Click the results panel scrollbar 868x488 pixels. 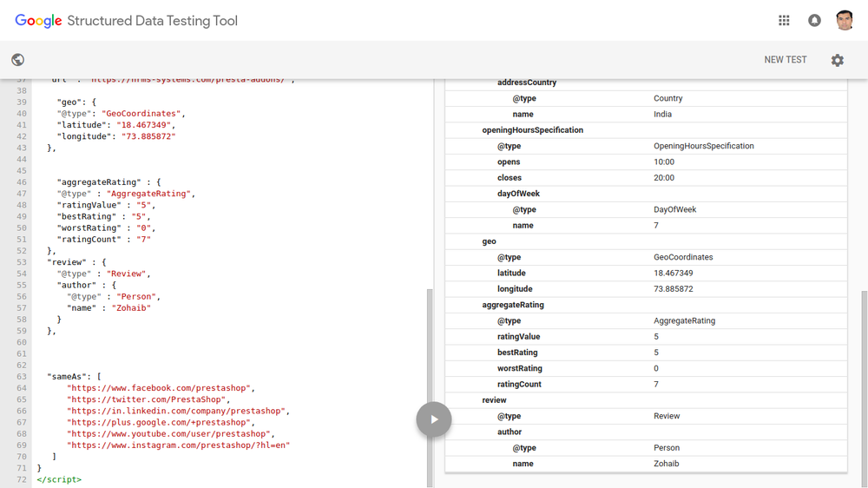865,388
